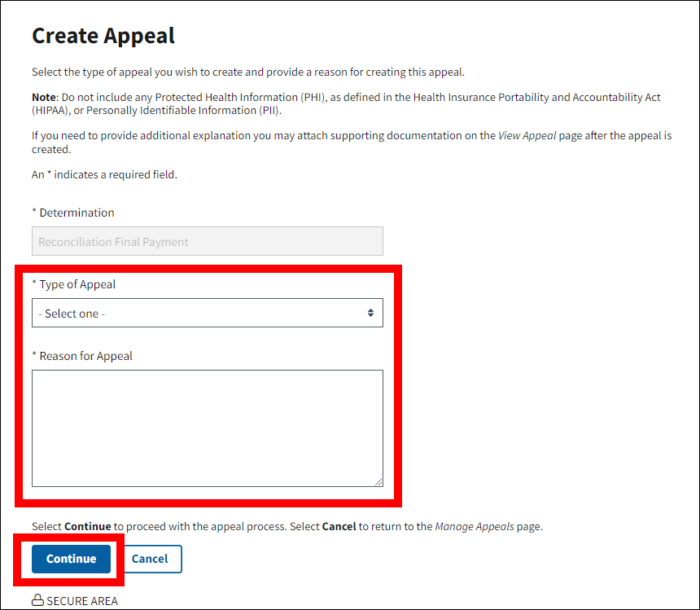
Task: Click the Reason for Appeal resize handle
Action: click(378, 482)
